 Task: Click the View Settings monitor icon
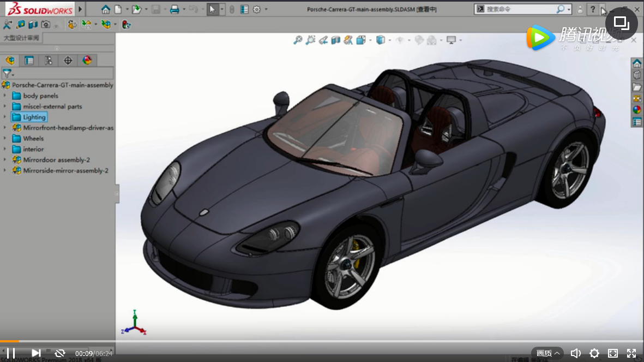click(452, 40)
